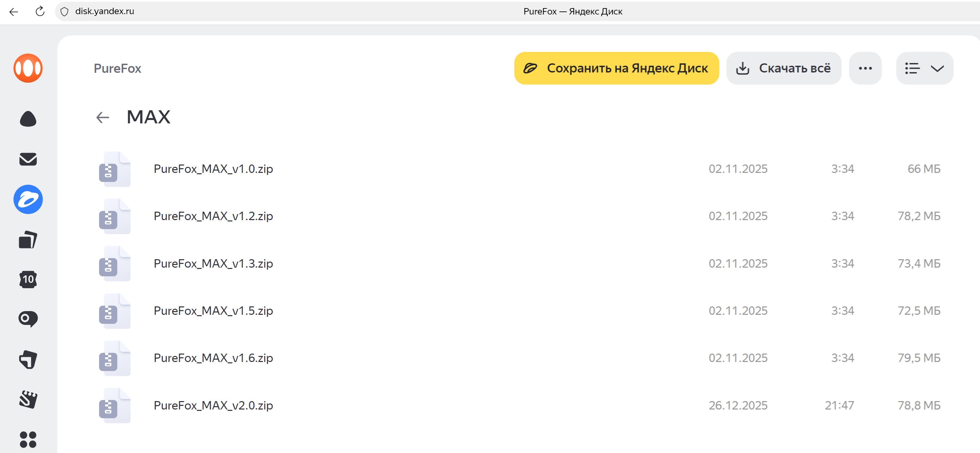Click the disk.yandex.ru address field

pos(104,11)
